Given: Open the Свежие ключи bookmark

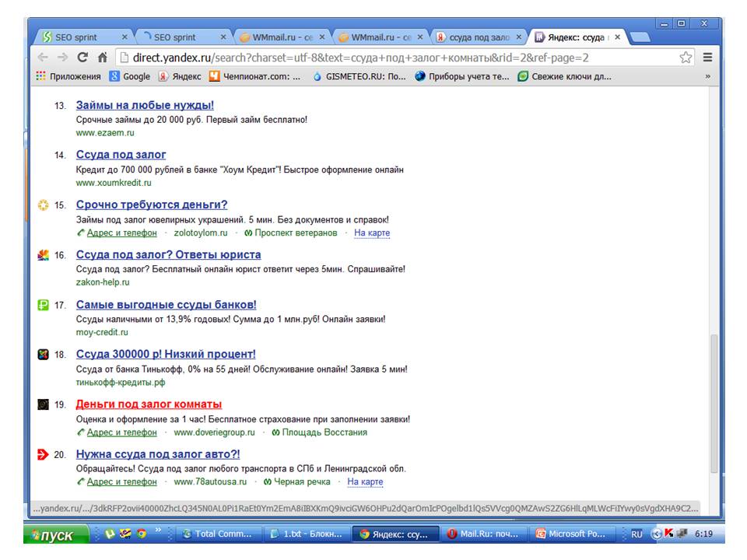Looking at the screenshot, I should point(565,76).
